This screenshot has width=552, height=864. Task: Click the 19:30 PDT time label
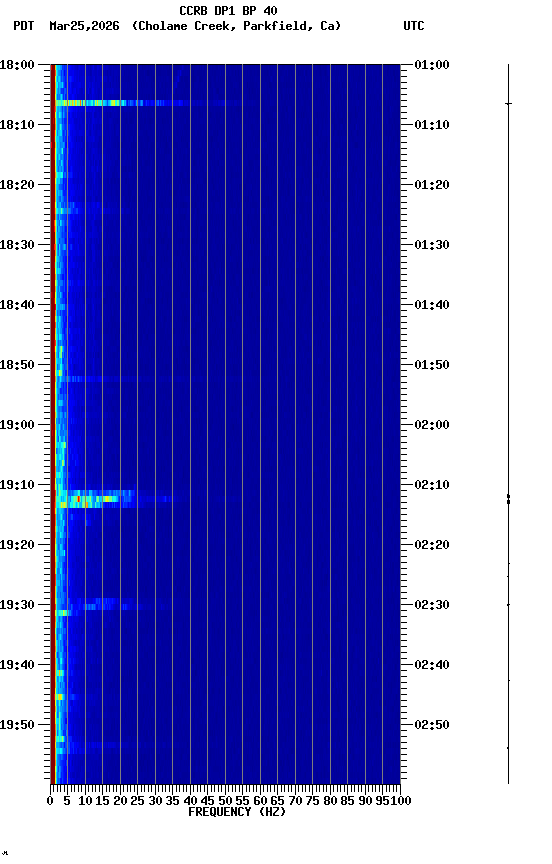click(x=17, y=606)
